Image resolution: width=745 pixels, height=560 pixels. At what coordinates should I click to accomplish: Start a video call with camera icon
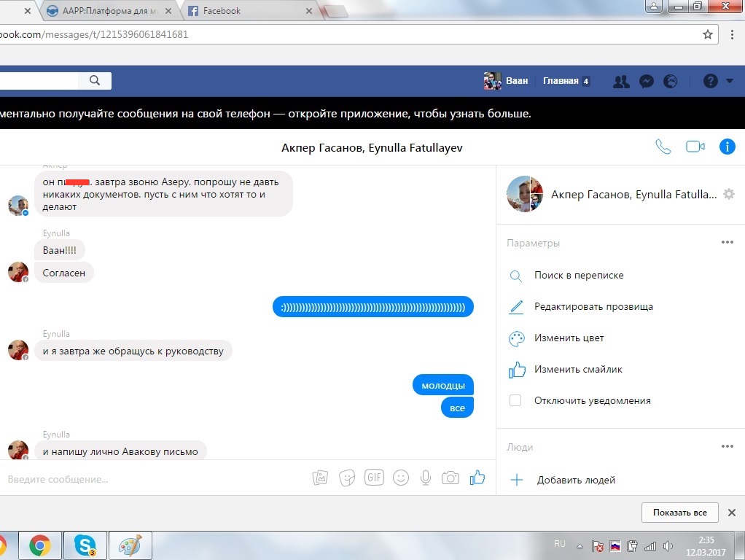pos(695,147)
